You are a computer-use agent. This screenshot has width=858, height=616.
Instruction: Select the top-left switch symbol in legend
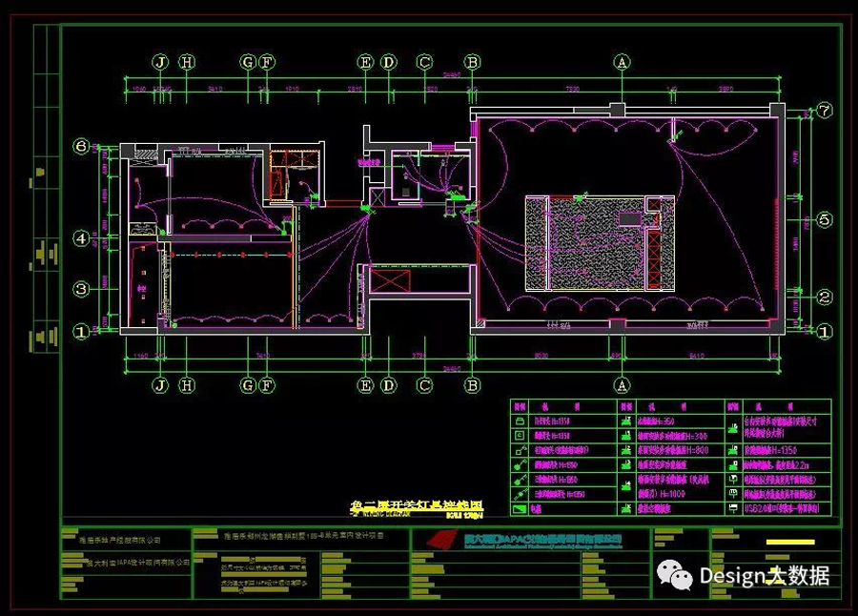(520, 421)
